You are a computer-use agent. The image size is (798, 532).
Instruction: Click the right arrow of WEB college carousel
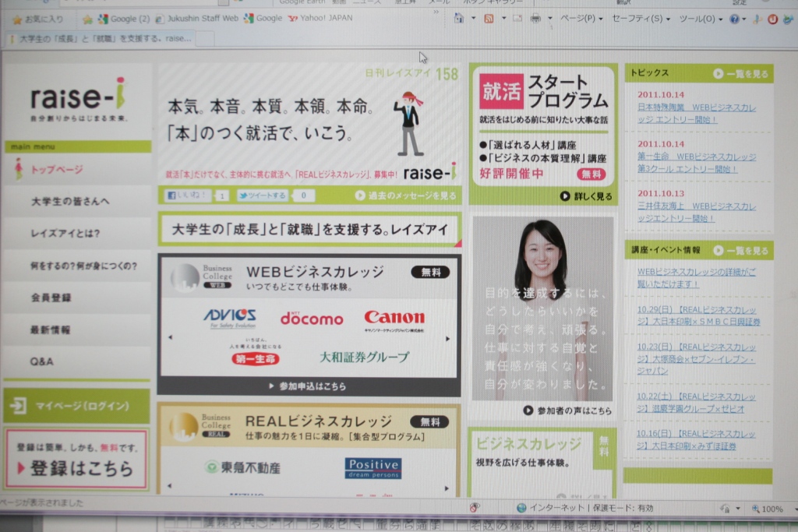(447, 339)
